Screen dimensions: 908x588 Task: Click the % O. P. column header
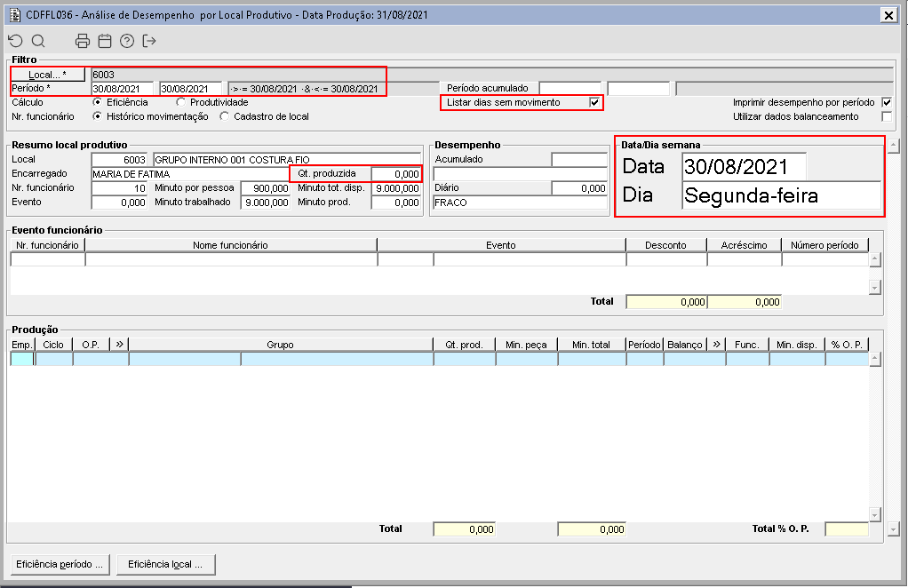[847, 345]
